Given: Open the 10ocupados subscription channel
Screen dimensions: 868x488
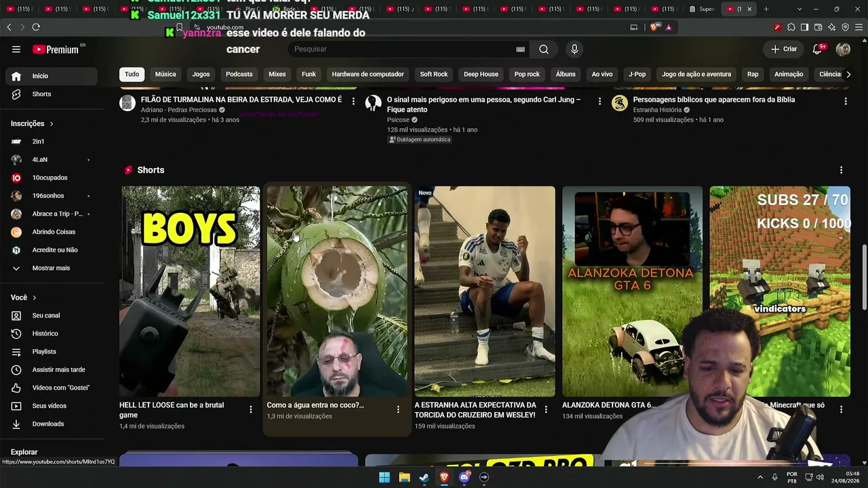Looking at the screenshot, I should (x=53, y=178).
